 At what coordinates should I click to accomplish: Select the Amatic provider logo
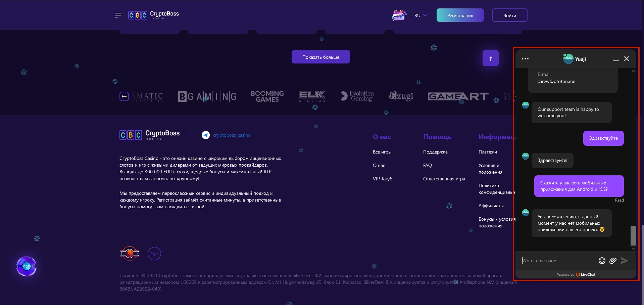[147, 97]
